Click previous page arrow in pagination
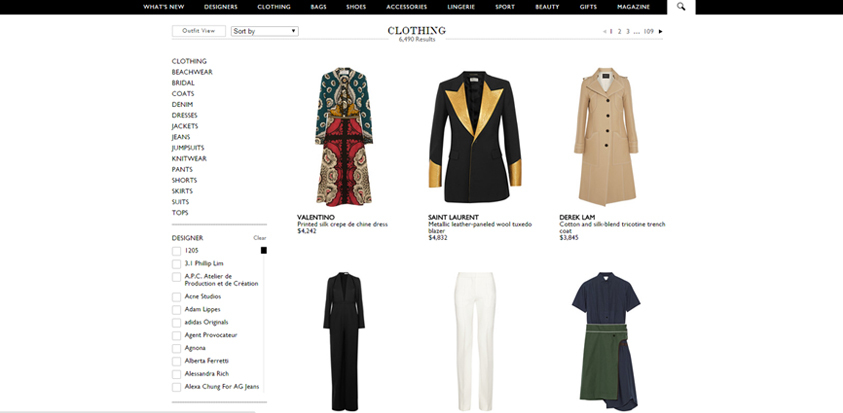The width and height of the screenshot is (843, 413). point(605,32)
